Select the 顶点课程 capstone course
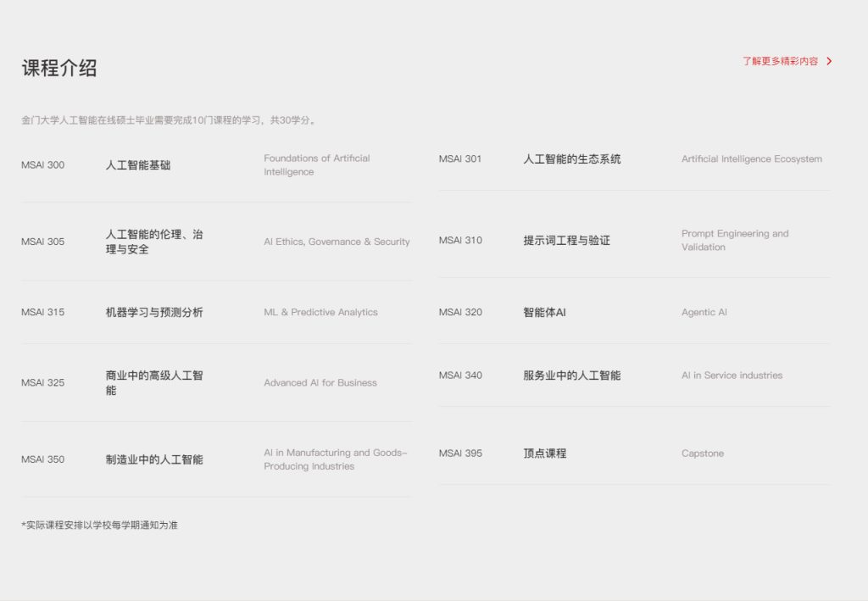This screenshot has height=601, width=868. tap(545, 454)
